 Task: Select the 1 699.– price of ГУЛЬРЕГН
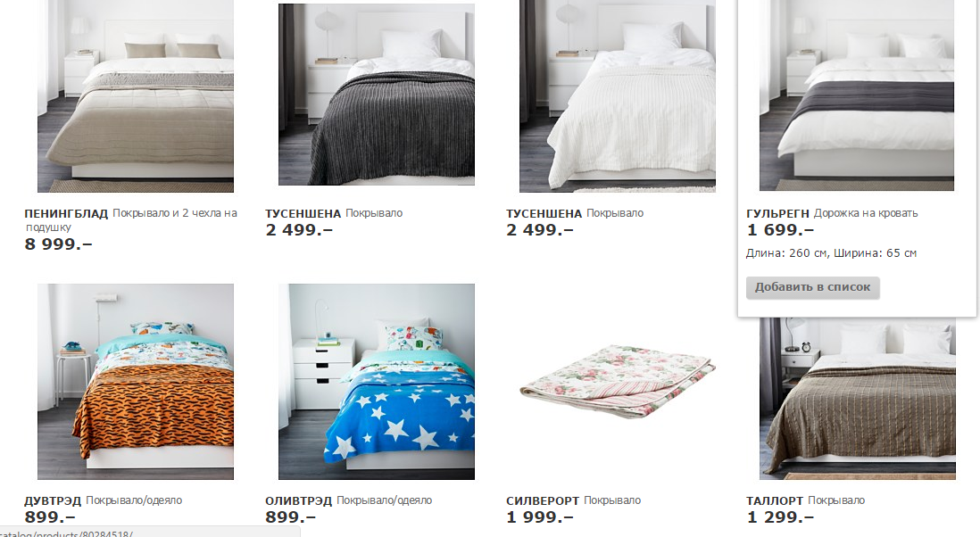coord(781,230)
